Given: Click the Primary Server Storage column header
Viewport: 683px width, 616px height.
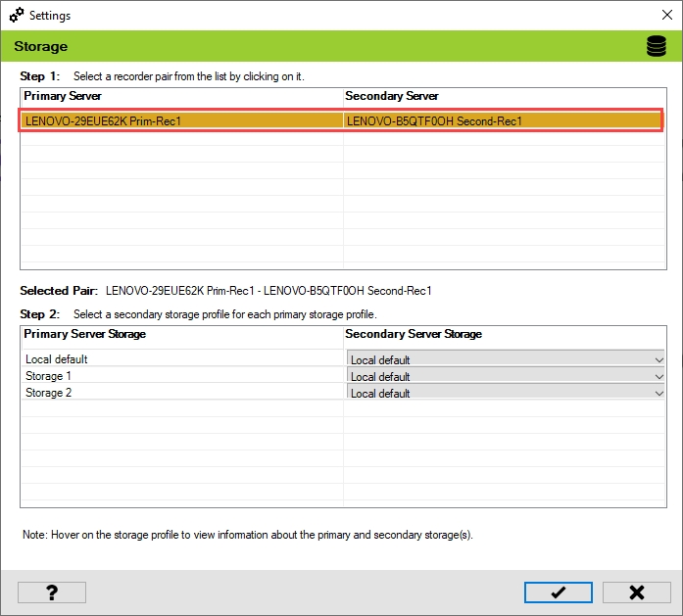Looking at the screenshot, I should [x=84, y=334].
